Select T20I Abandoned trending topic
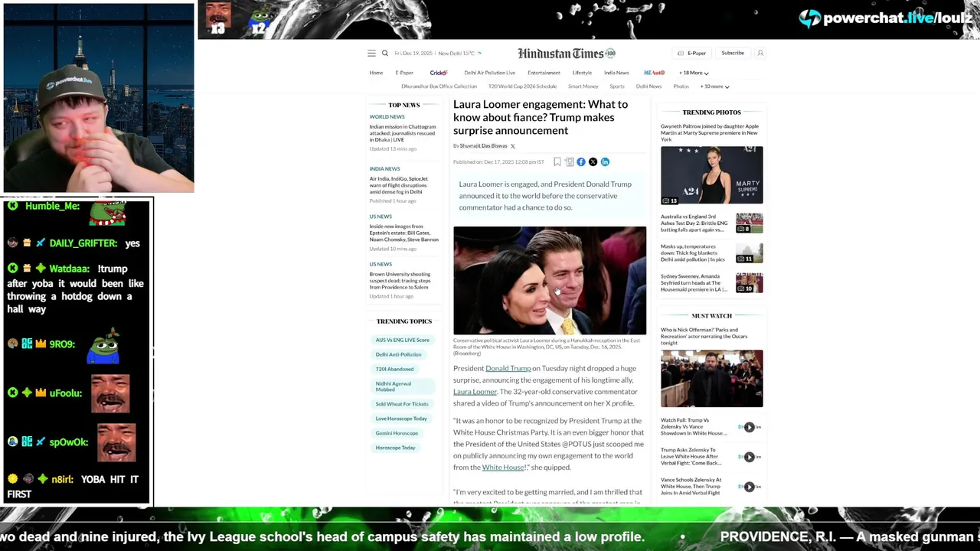980x551 pixels. pyautogui.click(x=394, y=369)
